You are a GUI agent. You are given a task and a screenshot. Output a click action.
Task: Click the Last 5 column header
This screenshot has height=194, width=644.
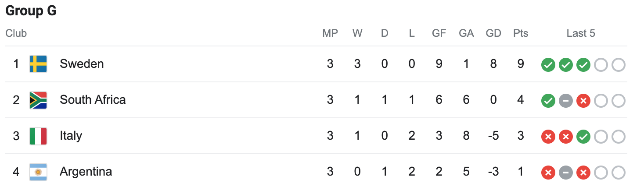(x=581, y=33)
